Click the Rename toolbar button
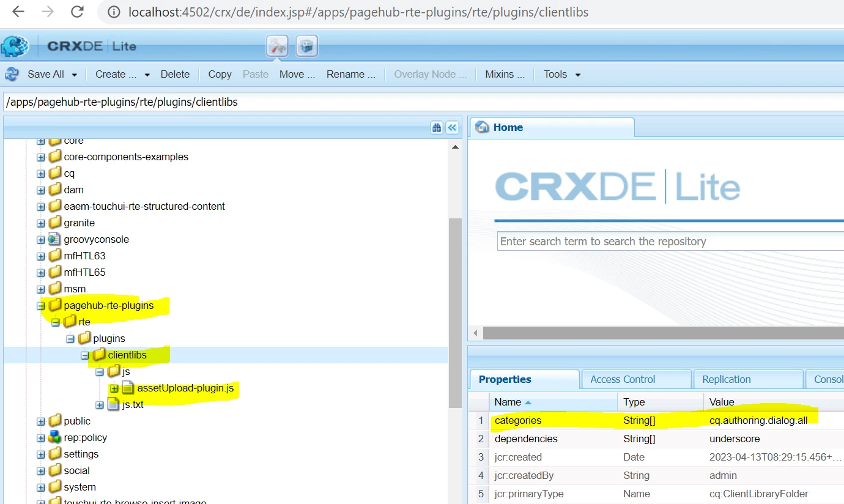This screenshot has width=844, height=504. coord(350,74)
